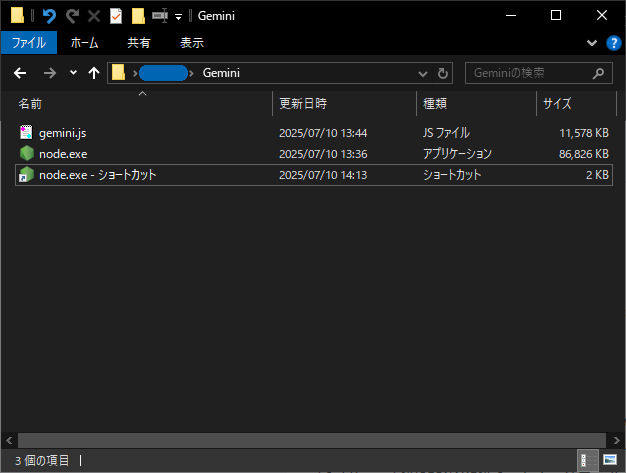
Task: Open Help via the blue question mark
Action: pos(613,43)
